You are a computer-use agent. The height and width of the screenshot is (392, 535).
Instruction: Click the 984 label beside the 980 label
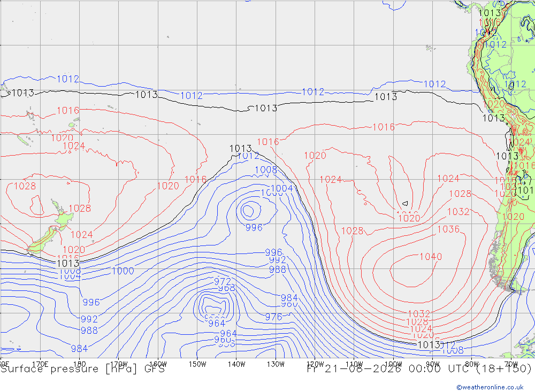(x=289, y=298)
